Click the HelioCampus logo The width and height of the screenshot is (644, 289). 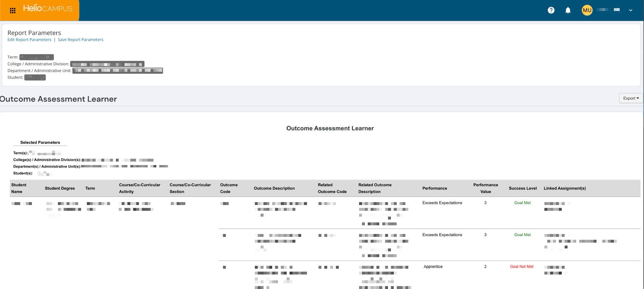(48, 9)
